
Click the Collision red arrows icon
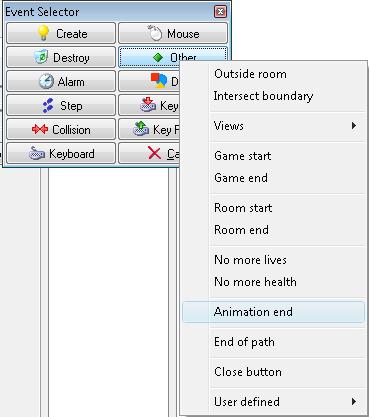click(x=40, y=129)
